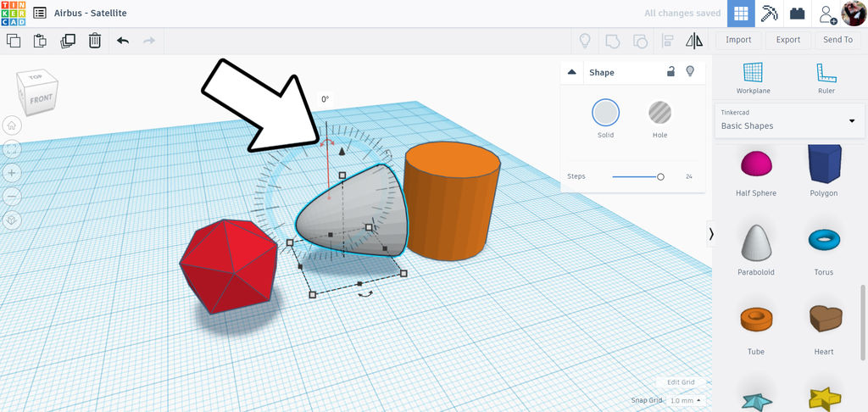The height and width of the screenshot is (412, 868).
Task: Toggle the shape lock icon
Action: pos(670,71)
